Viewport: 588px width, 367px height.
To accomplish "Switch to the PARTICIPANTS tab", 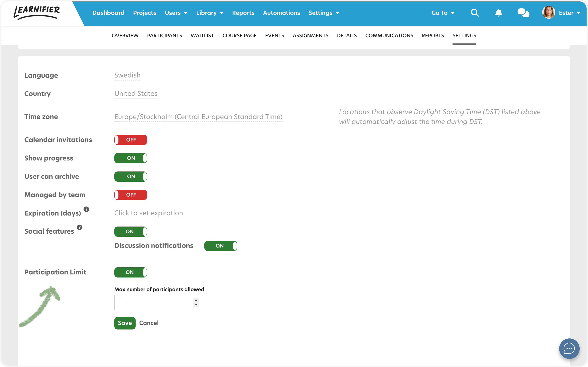I will [x=165, y=35].
